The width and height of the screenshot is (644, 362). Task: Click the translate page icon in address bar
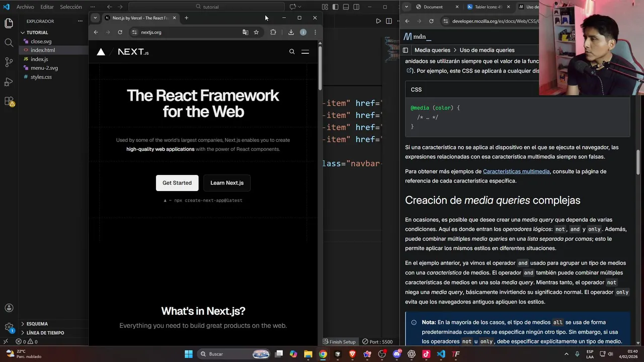tap(245, 32)
